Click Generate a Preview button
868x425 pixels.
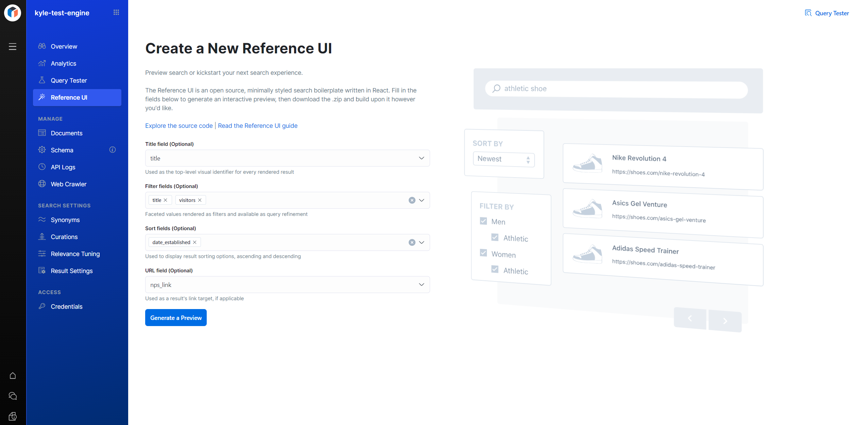176,318
